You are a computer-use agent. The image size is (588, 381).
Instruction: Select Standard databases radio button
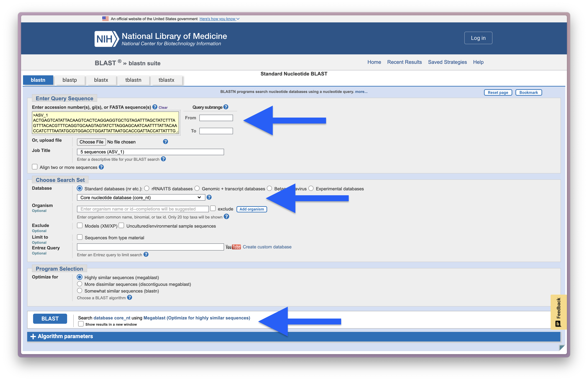[80, 188]
